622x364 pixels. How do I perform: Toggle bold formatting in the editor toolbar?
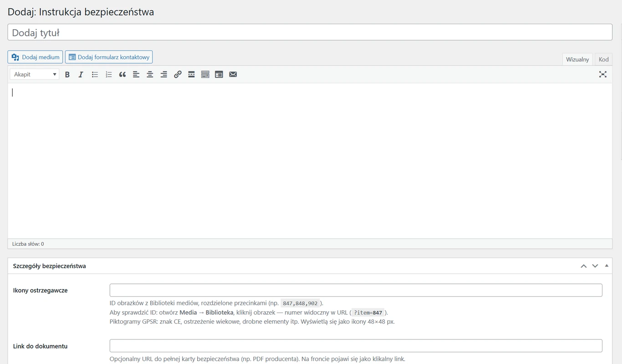pos(67,75)
